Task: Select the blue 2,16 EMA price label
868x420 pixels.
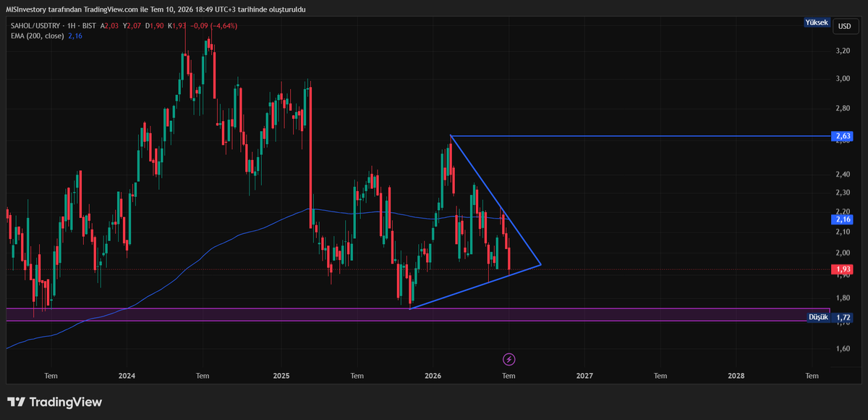Action: click(x=844, y=218)
